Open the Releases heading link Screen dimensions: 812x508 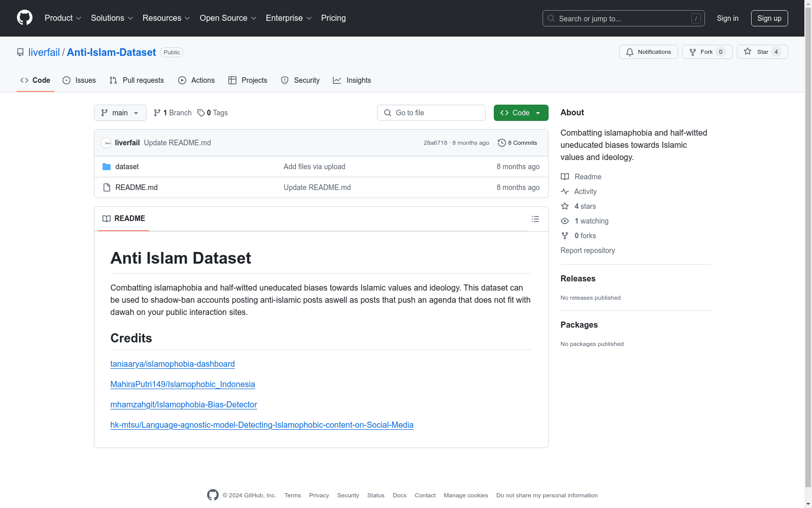[578, 278]
